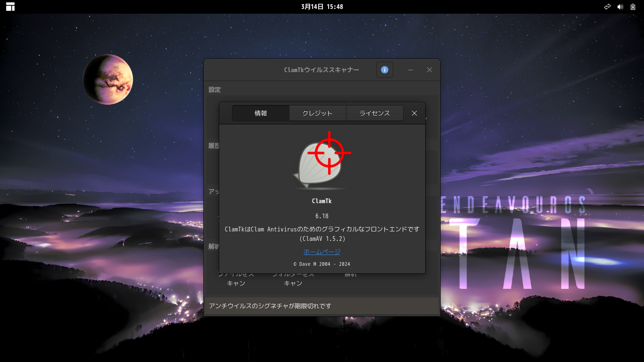Click the ClamTk clamshell logo in the dialog
This screenshot has height=362, width=644.
coord(322,160)
